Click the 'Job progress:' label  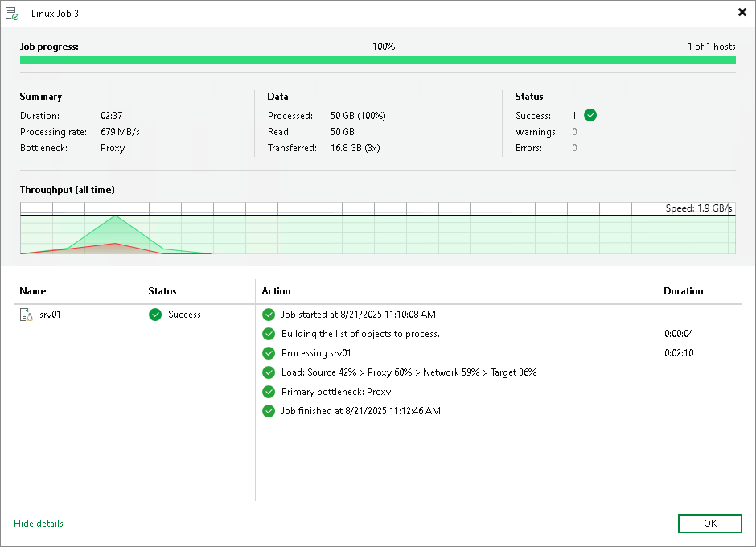[49, 47]
